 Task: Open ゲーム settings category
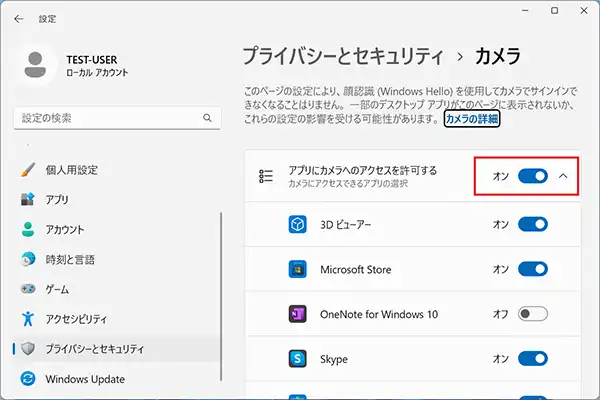[117, 289]
